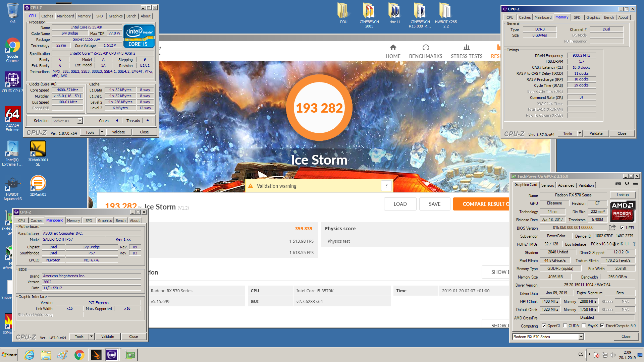
Task: Click LOAD button in 3DMark
Action: pyautogui.click(x=400, y=204)
